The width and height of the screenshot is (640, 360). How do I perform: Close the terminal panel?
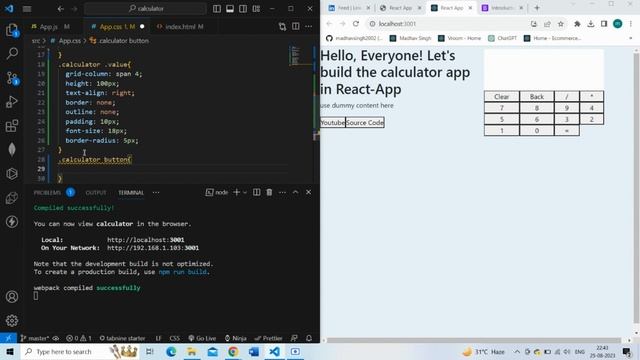click(309, 192)
